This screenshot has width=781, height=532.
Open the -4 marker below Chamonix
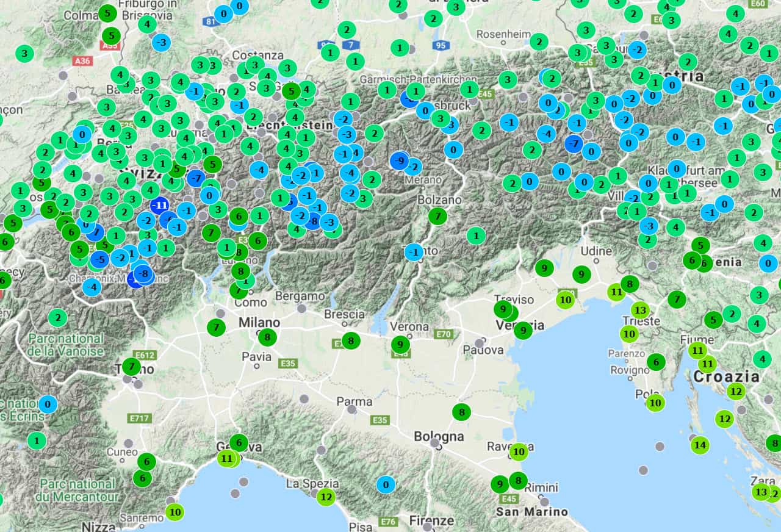tap(92, 286)
